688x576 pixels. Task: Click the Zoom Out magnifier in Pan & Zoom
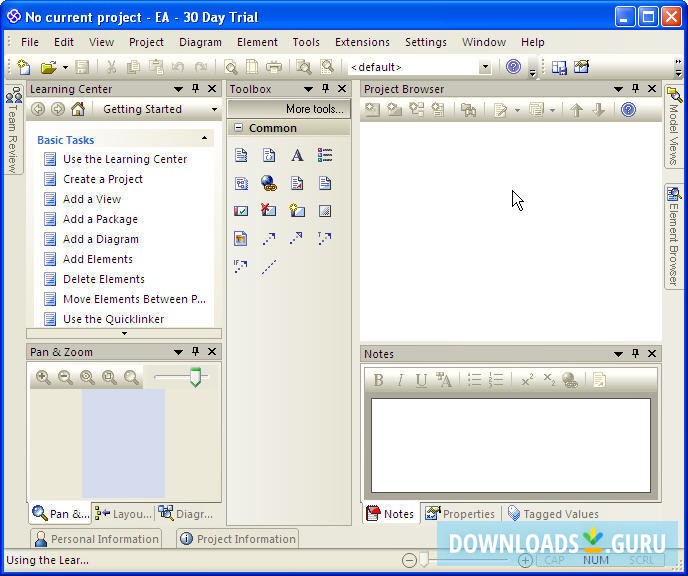pos(65,377)
